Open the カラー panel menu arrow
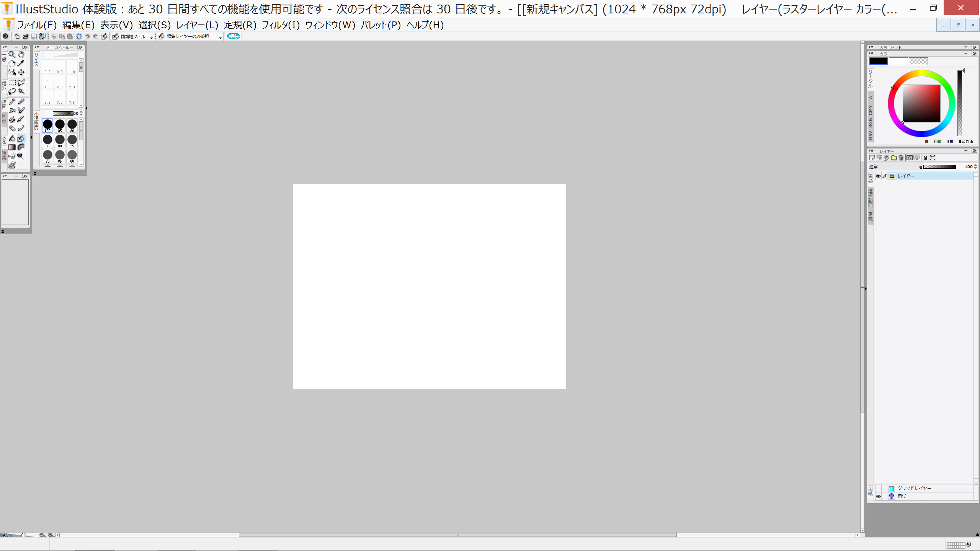The image size is (980, 551). (871, 54)
